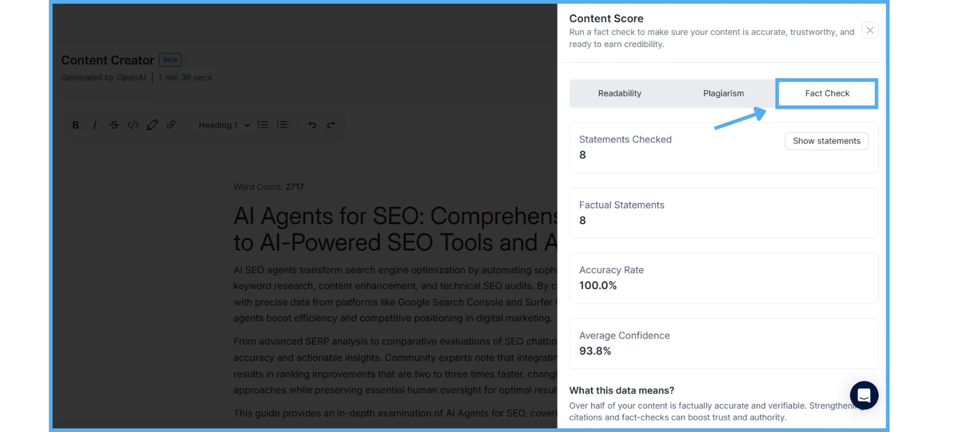Toggle bold formatting in the editor toolbar
This screenshot has height=432, width=980.
(x=75, y=125)
